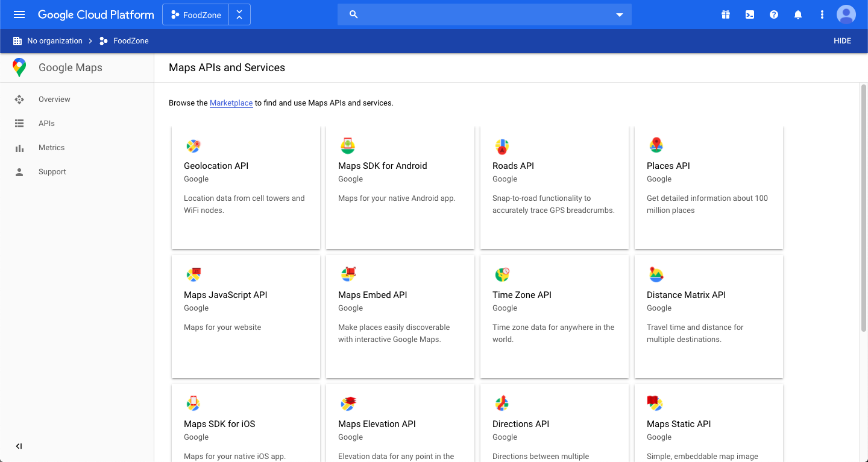This screenshot has width=868, height=462.
Task: Click the Maps Elevation API icon
Action: (x=348, y=404)
